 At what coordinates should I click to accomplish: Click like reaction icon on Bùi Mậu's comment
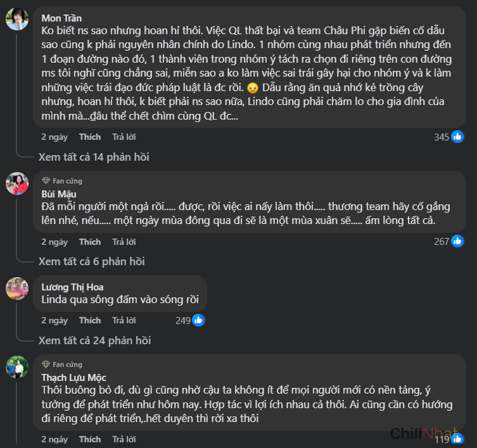(457, 241)
